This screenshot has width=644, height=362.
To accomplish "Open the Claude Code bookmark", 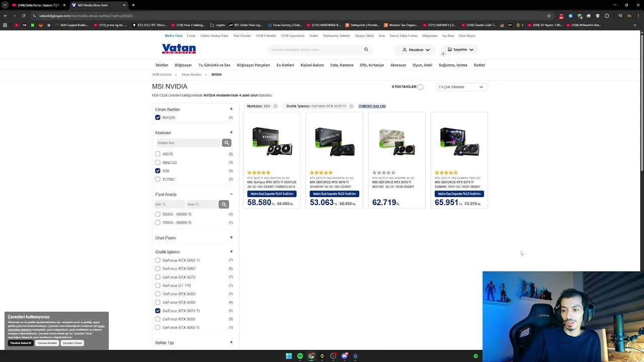I will tap(478, 25).
